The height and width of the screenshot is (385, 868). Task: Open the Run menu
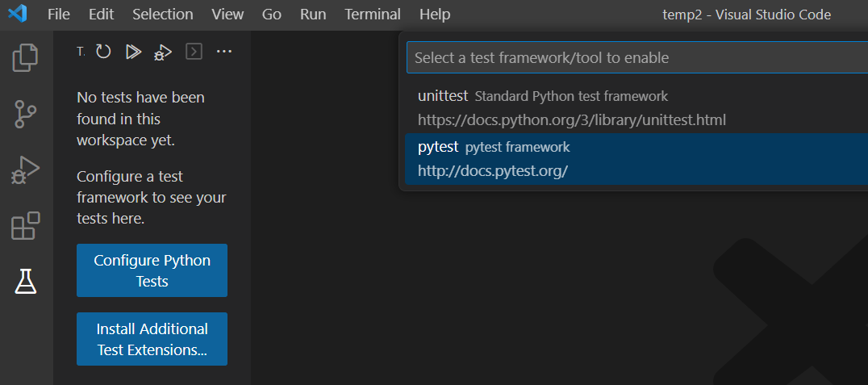313,15
